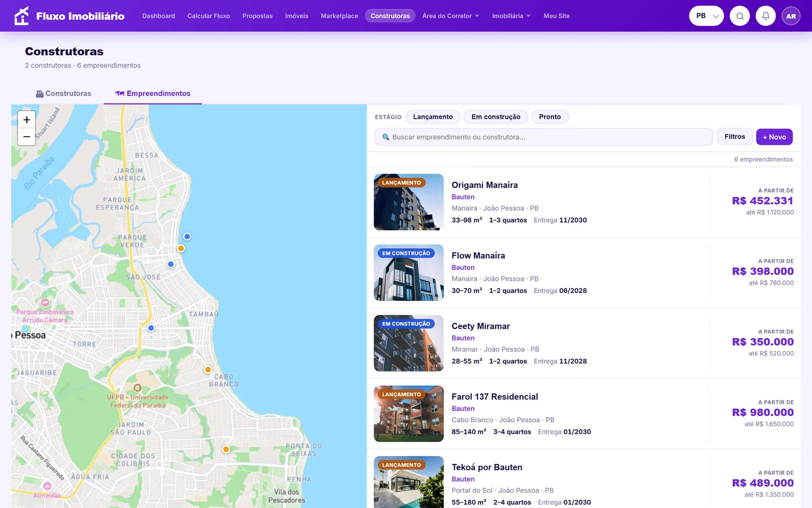The height and width of the screenshot is (508, 812).
Task: Open Imóveis in the navigation
Action: [x=297, y=16]
